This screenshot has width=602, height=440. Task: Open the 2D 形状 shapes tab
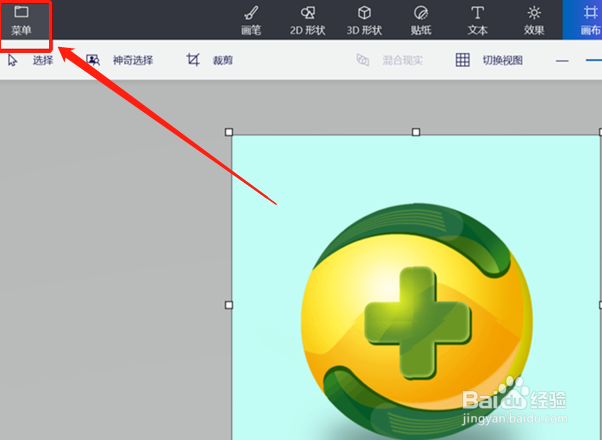pos(308,20)
